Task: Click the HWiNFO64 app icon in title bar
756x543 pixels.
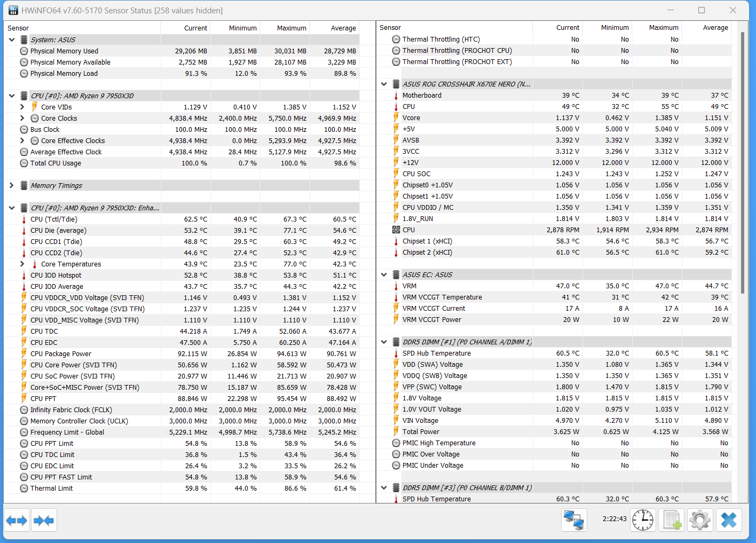Action: click(13, 10)
